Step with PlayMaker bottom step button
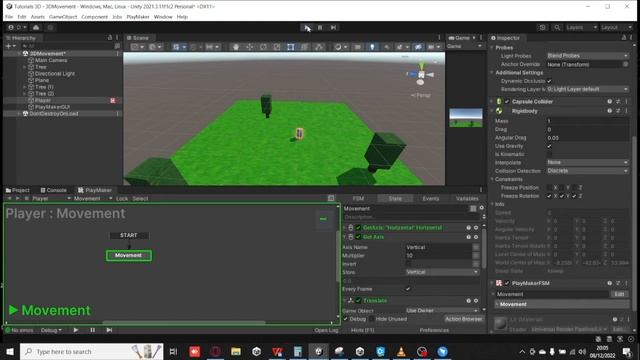This screenshot has height=360, width=640. [x=109, y=330]
